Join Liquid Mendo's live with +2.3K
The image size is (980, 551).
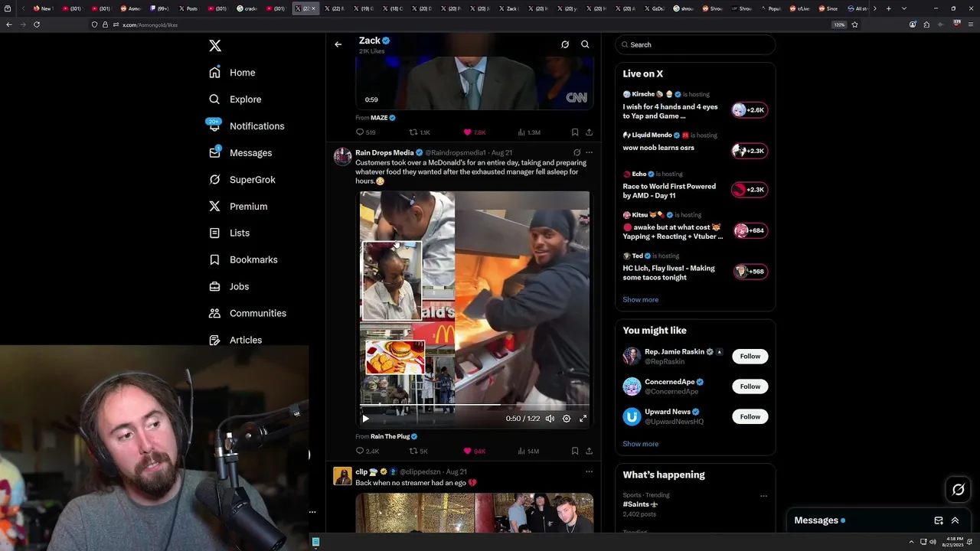[749, 151]
